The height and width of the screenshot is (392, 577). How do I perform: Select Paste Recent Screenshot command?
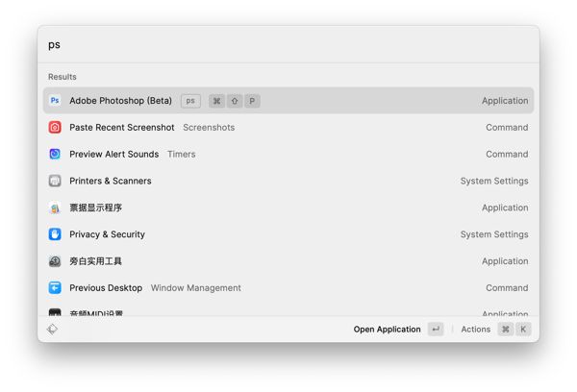pos(288,127)
